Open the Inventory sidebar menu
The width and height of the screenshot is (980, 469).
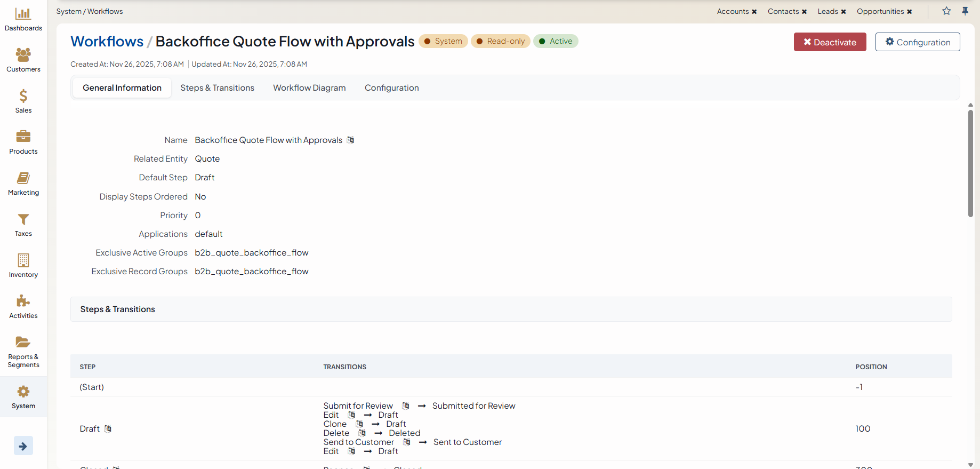[23, 265]
